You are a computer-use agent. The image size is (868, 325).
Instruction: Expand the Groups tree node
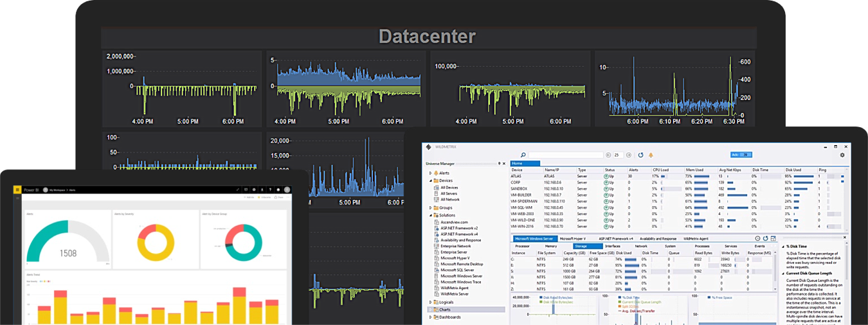click(x=430, y=207)
